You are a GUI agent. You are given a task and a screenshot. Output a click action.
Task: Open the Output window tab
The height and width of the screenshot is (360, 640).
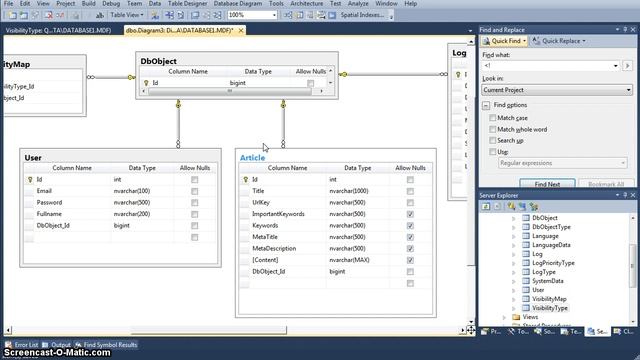(x=56, y=345)
